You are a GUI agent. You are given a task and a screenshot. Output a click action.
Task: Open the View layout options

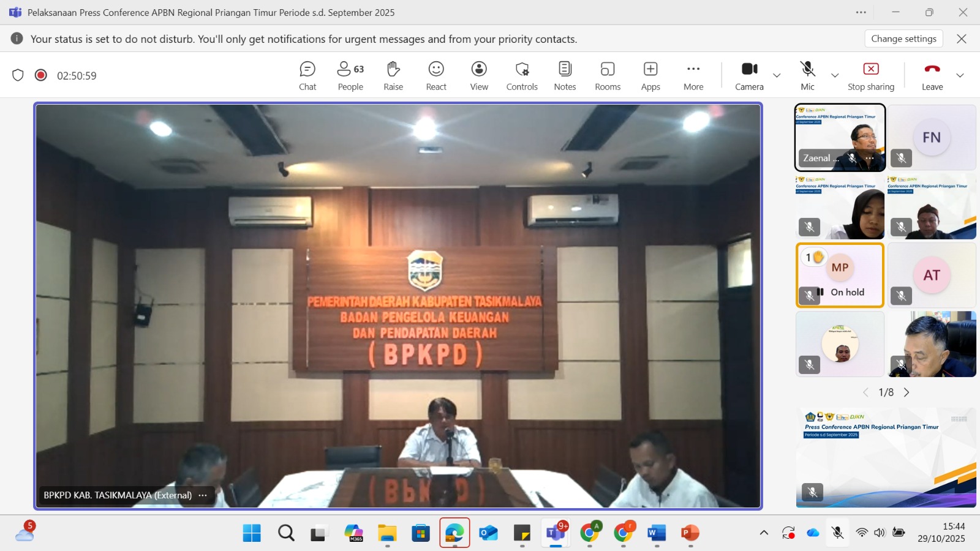click(x=479, y=76)
